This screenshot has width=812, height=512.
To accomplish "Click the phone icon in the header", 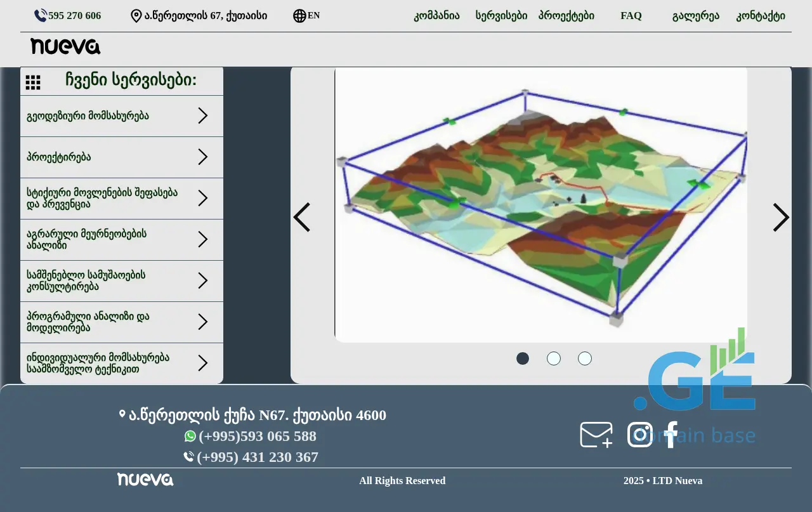I will click(x=41, y=16).
